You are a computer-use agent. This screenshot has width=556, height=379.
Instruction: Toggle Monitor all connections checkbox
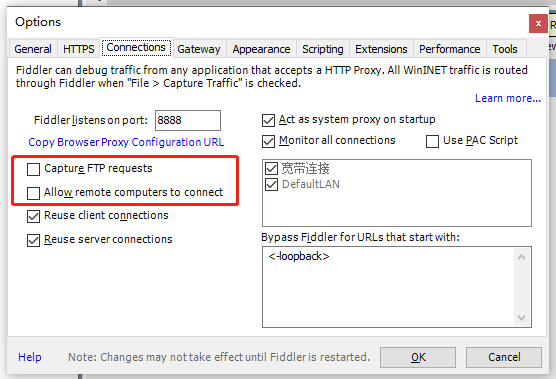(x=268, y=141)
